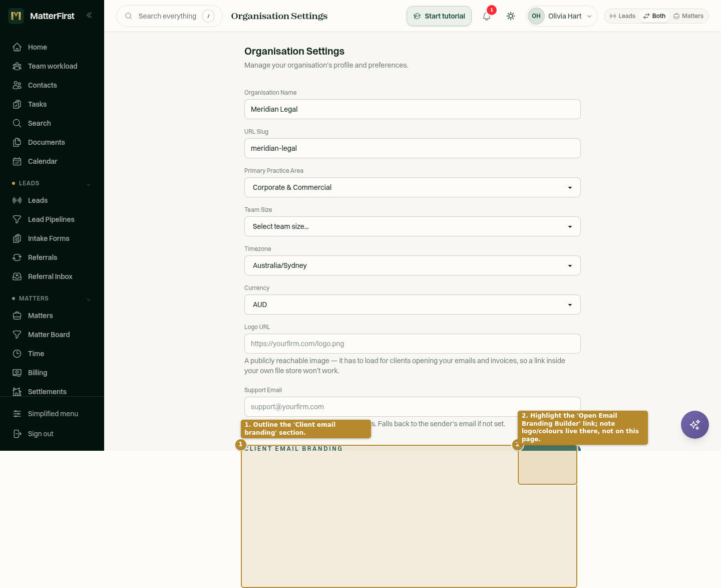Open notifications bell icon

tap(487, 16)
